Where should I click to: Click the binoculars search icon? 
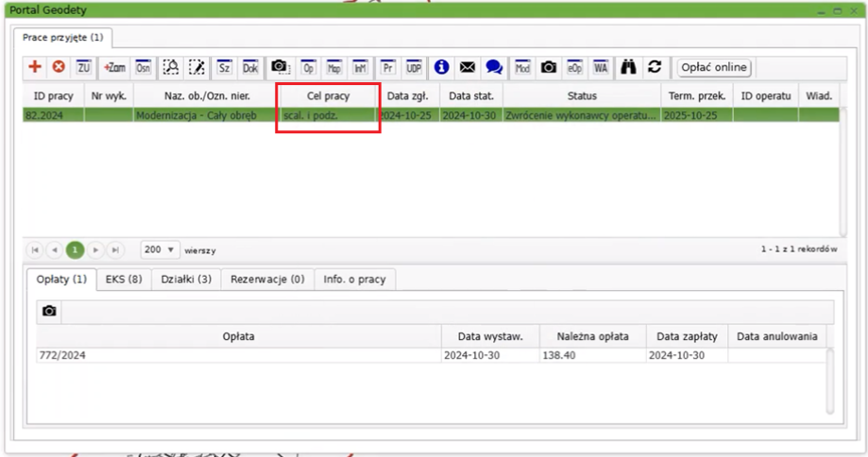click(628, 67)
